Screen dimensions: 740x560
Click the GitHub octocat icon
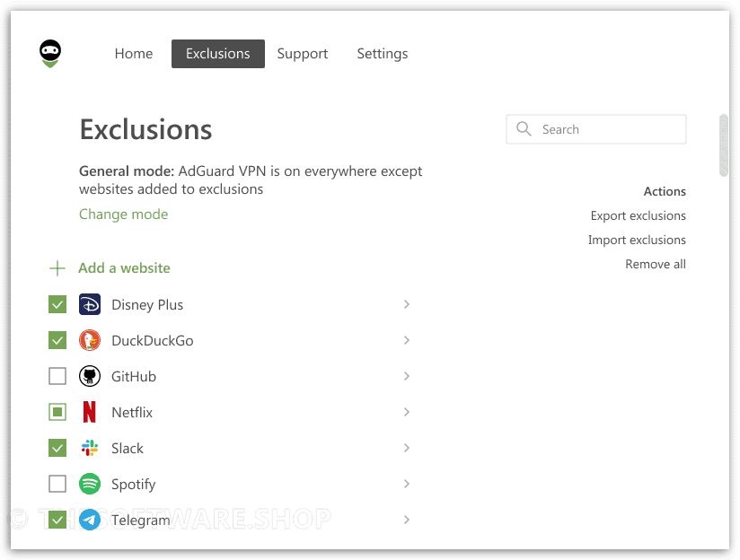pos(90,376)
